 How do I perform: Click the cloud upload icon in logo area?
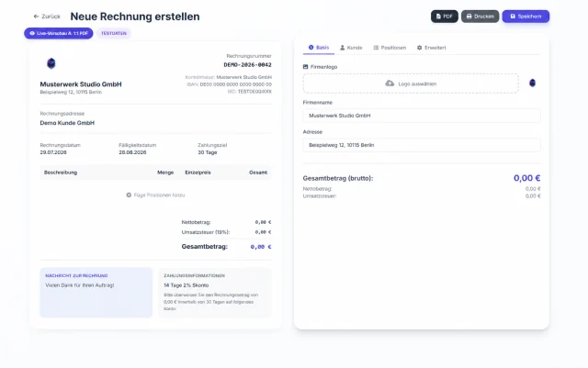tap(390, 84)
